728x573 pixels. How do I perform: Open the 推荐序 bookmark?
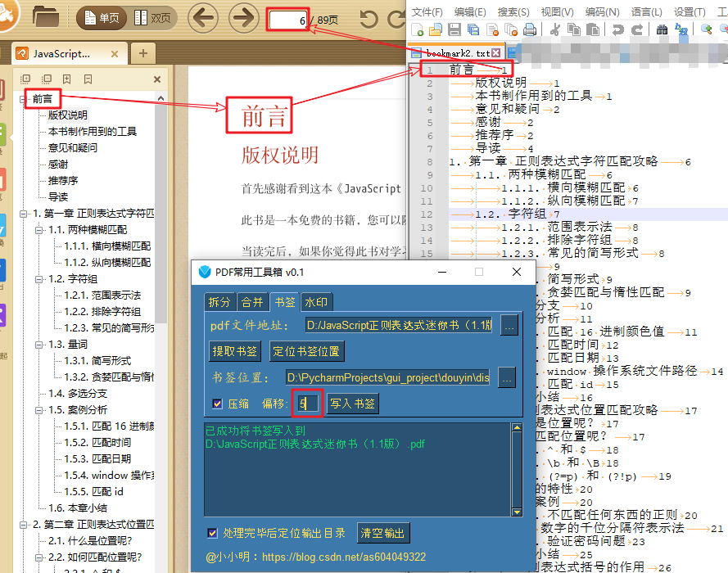tap(63, 180)
